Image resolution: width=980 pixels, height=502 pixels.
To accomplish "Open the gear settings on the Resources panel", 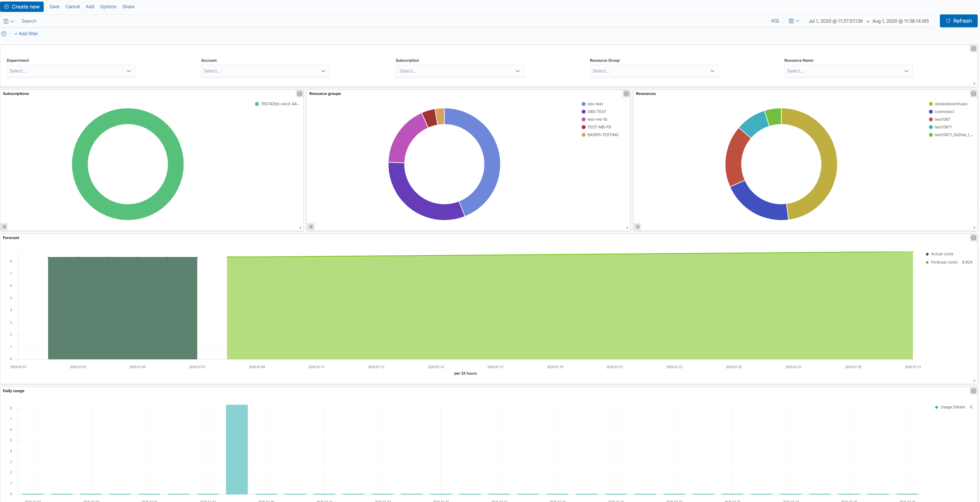I will pyautogui.click(x=974, y=94).
